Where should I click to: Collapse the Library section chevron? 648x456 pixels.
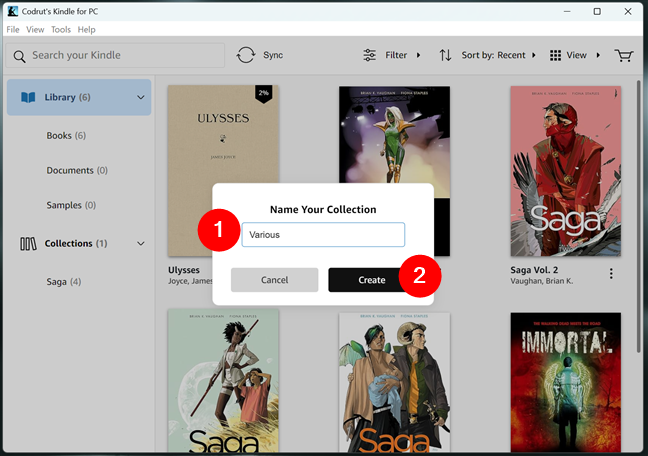pyautogui.click(x=141, y=98)
